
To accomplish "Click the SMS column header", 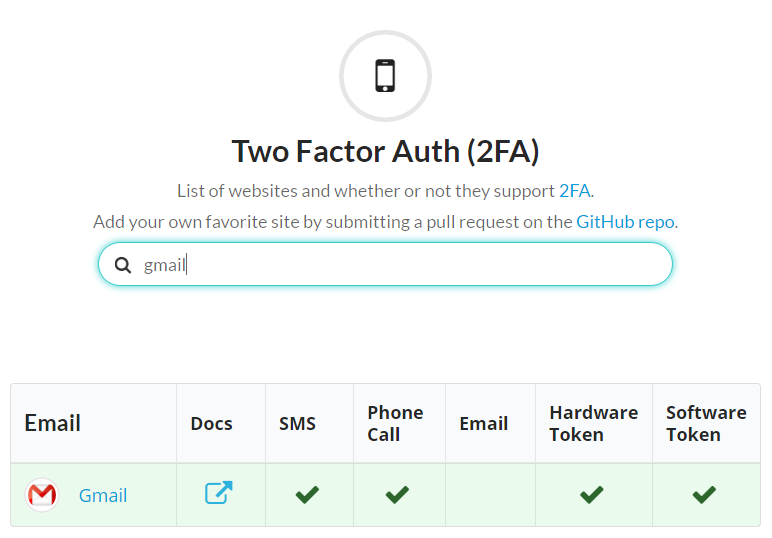I will 297,424.
